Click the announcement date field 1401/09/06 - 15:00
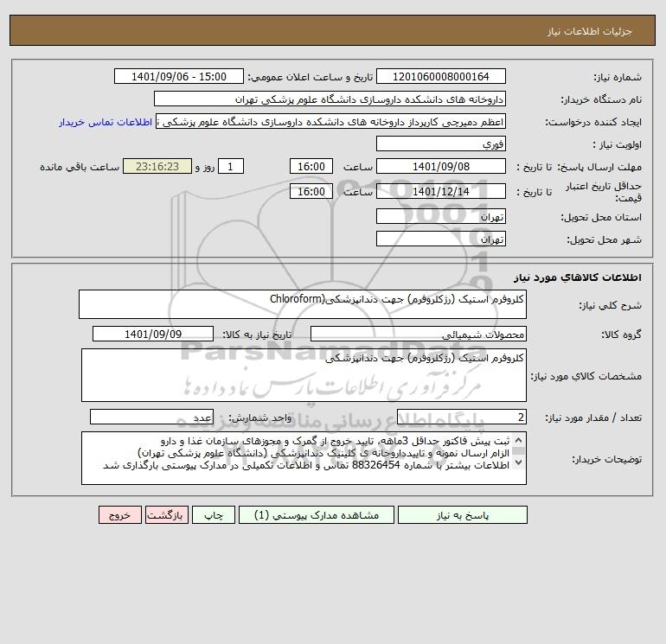Screen dimensions: 666x644 click(x=179, y=76)
